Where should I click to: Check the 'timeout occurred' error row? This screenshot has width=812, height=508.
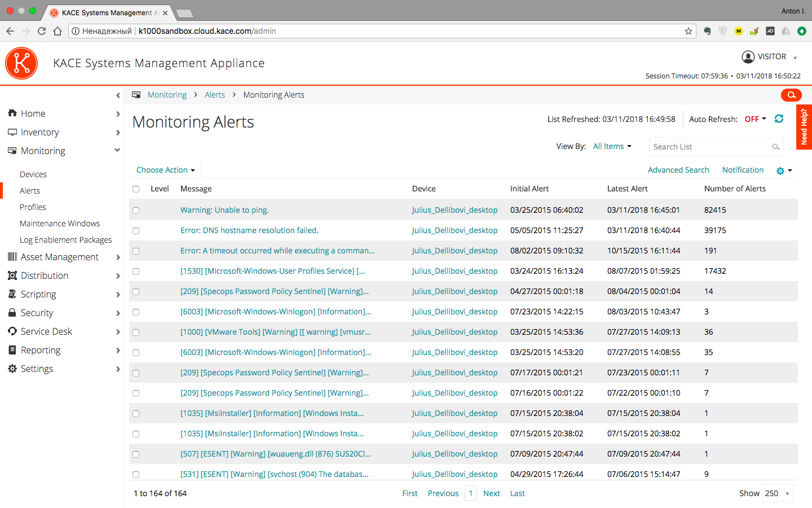[x=136, y=251]
